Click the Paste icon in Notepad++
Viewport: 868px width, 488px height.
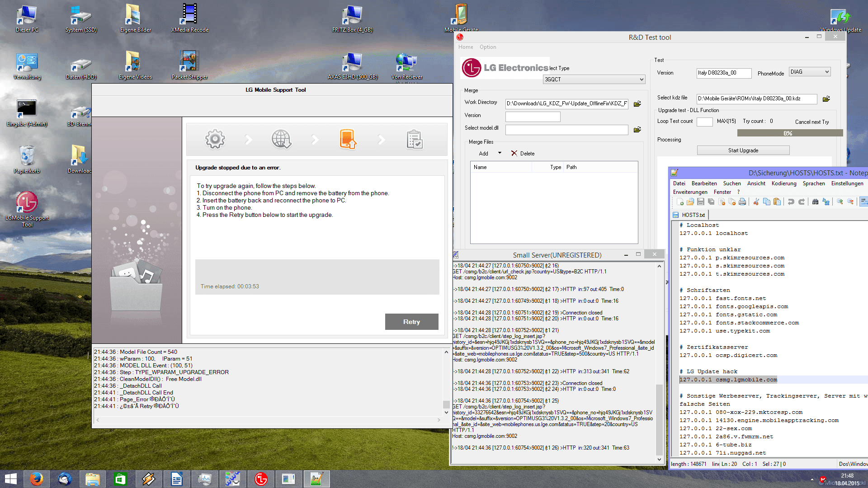pos(777,202)
